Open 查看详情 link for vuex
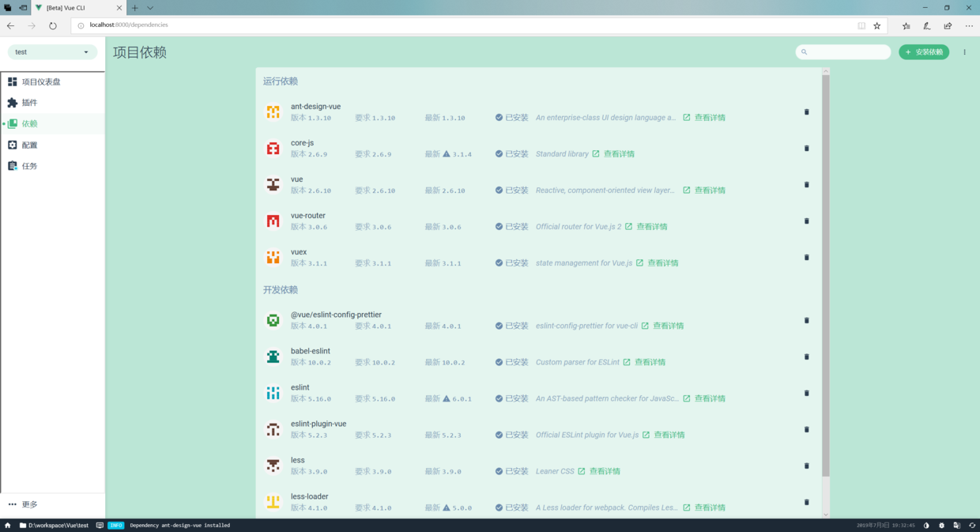Screen dimensions: 980x532 point(658,263)
